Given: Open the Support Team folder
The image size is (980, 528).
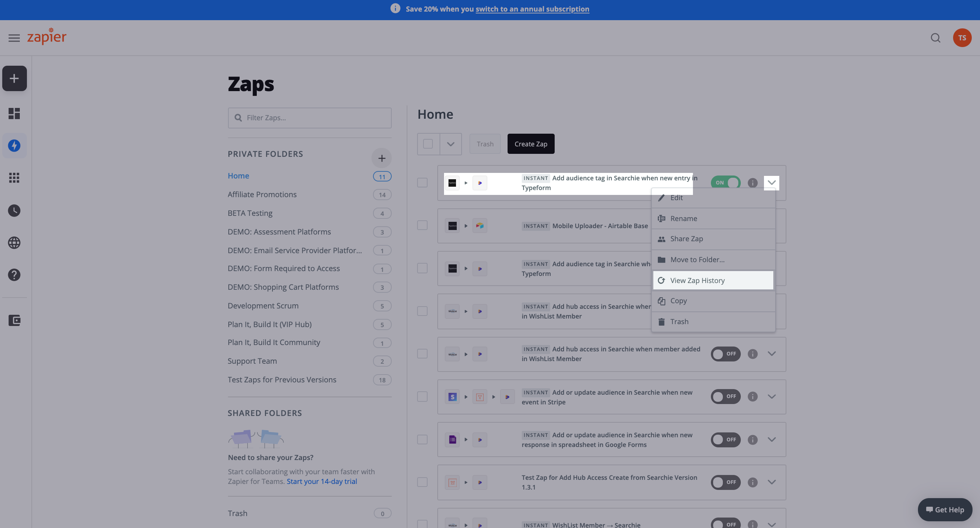Looking at the screenshot, I should coord(252,361).
